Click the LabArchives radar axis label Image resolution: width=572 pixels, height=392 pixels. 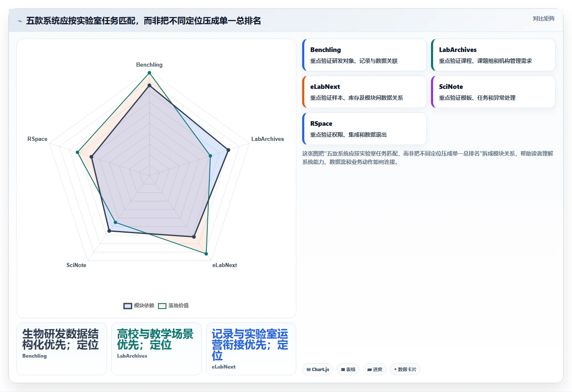pos(268,139)
